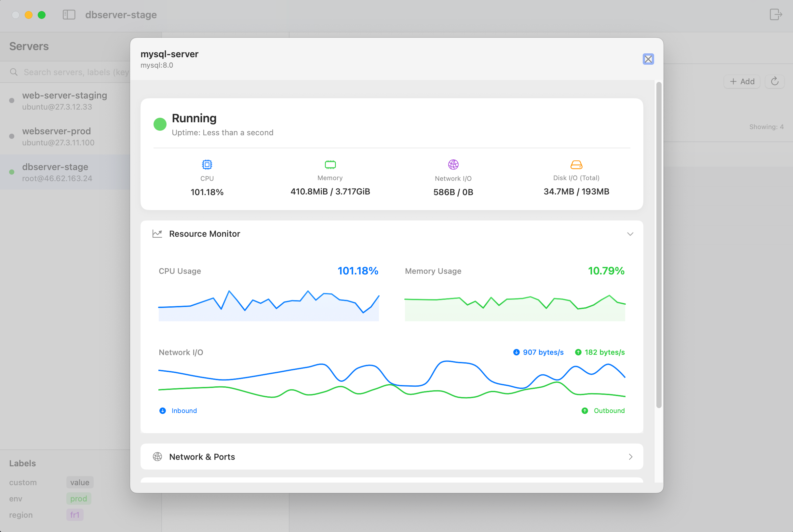
Task: Click the 'Labels' heading in the sidebar
Action: click(x=22, y=463)
